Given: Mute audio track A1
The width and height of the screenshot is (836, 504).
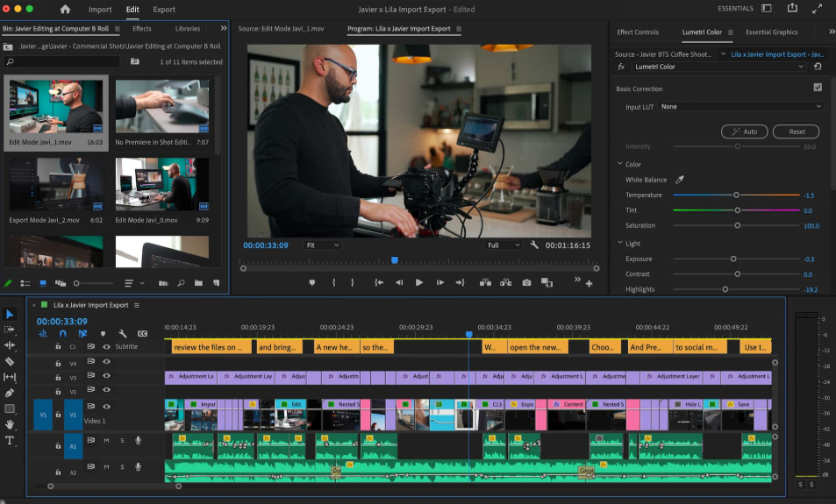Looking at the screenshot, I should click(106, 440).
